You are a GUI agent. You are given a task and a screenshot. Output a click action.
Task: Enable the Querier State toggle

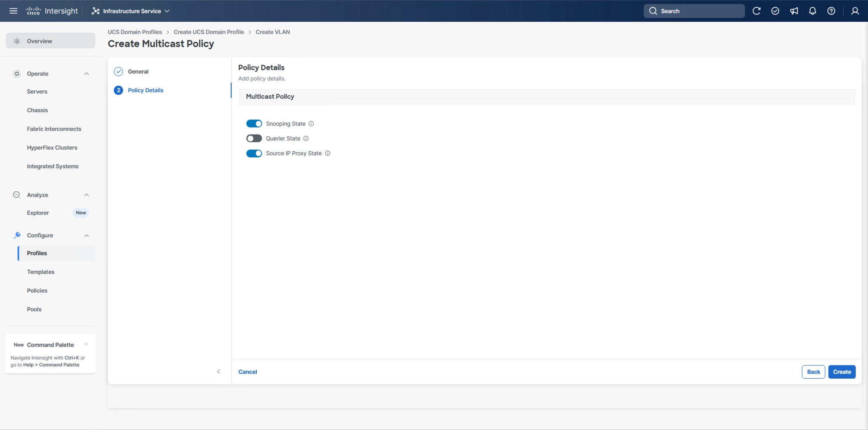pos(254,138)
